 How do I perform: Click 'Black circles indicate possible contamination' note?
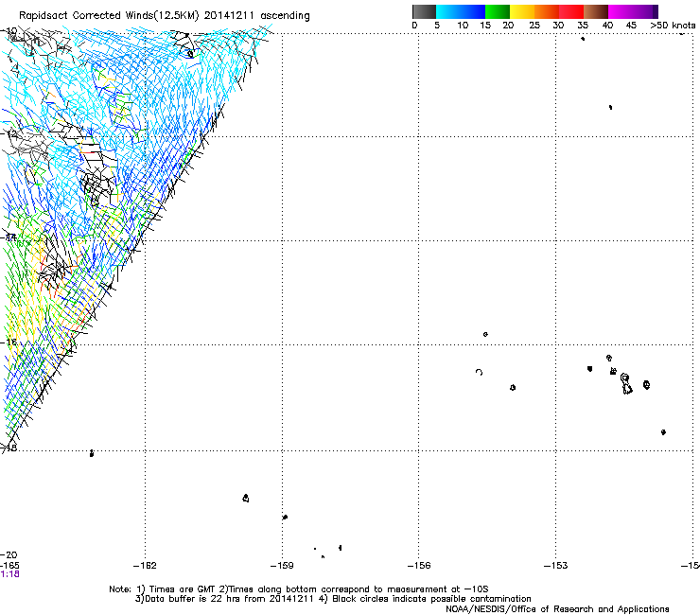431,599
